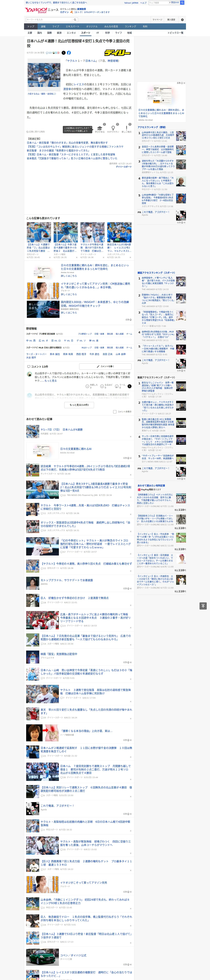Select the トップ main navigation tab
The image size is (210, 980).
31,27
